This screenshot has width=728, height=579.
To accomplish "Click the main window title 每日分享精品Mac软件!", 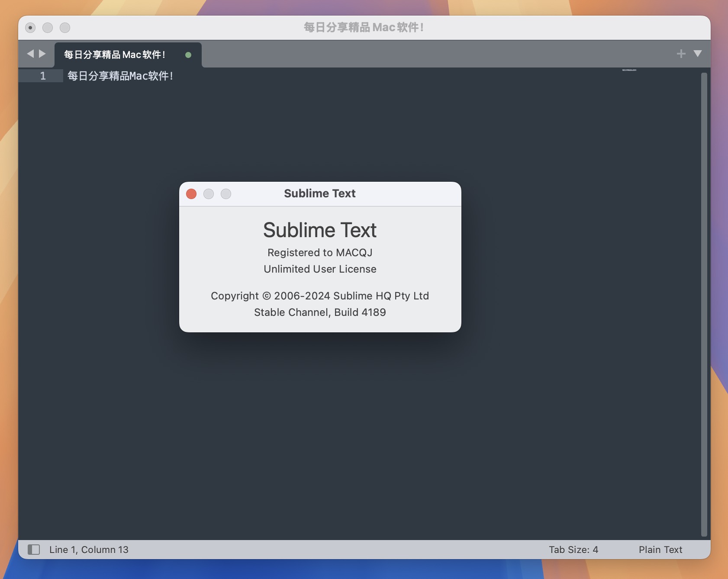I will (x=364, y=27).
